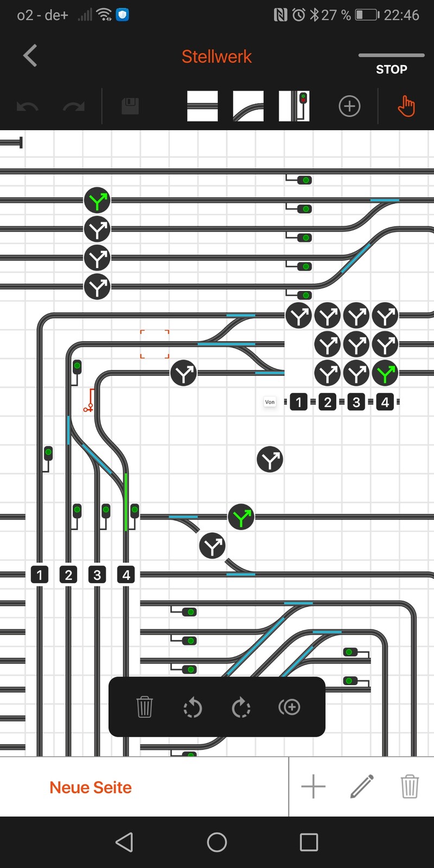434x868 pixels.
Task: Edit page name with pencil icon
Action: 362,786
